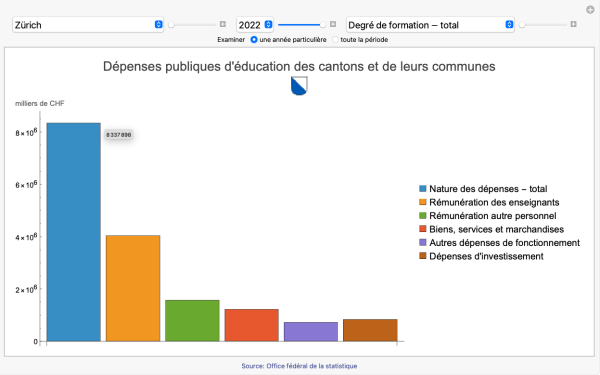Image resolution: width=600 pixels, height=375 pixels.
Task: Select the 'une année particulière' radio button
Action: (254, 39)
